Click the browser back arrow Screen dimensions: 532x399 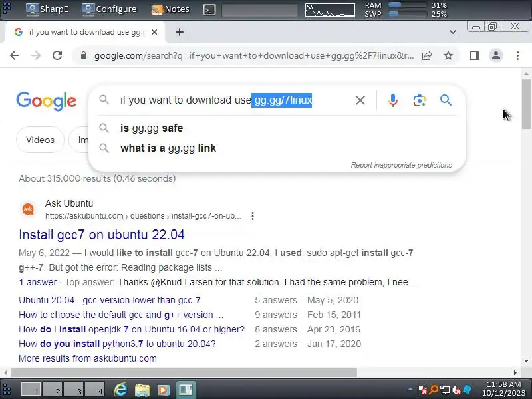pyautogui.click(x=15, y=55)
